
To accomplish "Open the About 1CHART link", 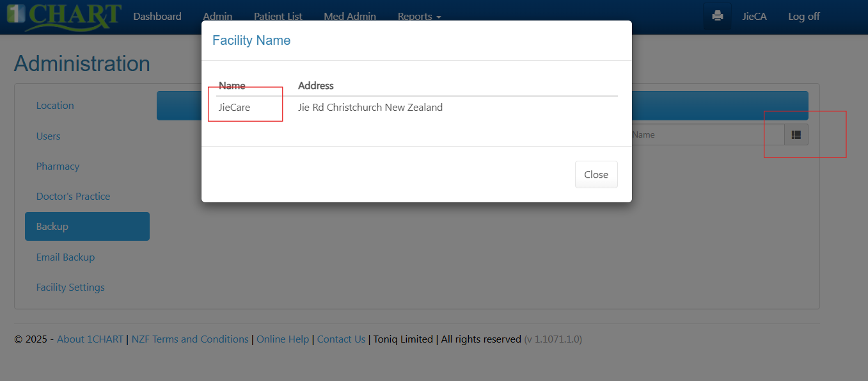I will (x=90, y=339).
